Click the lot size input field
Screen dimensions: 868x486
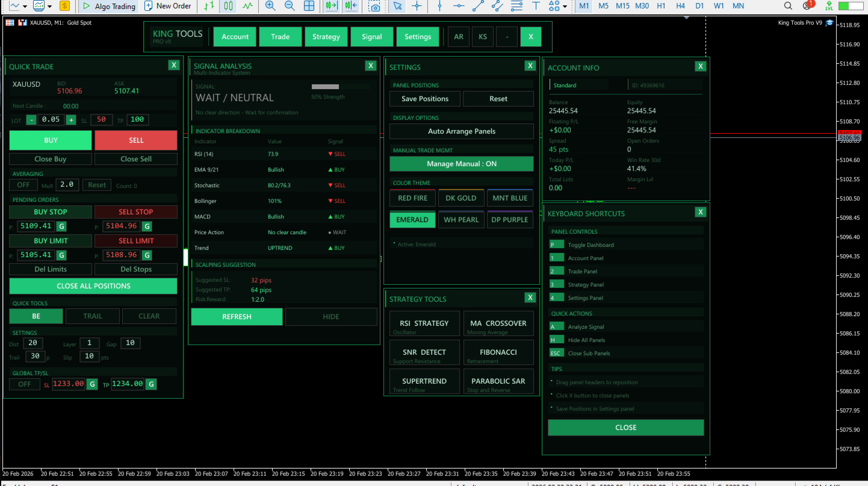click(51, 120)
